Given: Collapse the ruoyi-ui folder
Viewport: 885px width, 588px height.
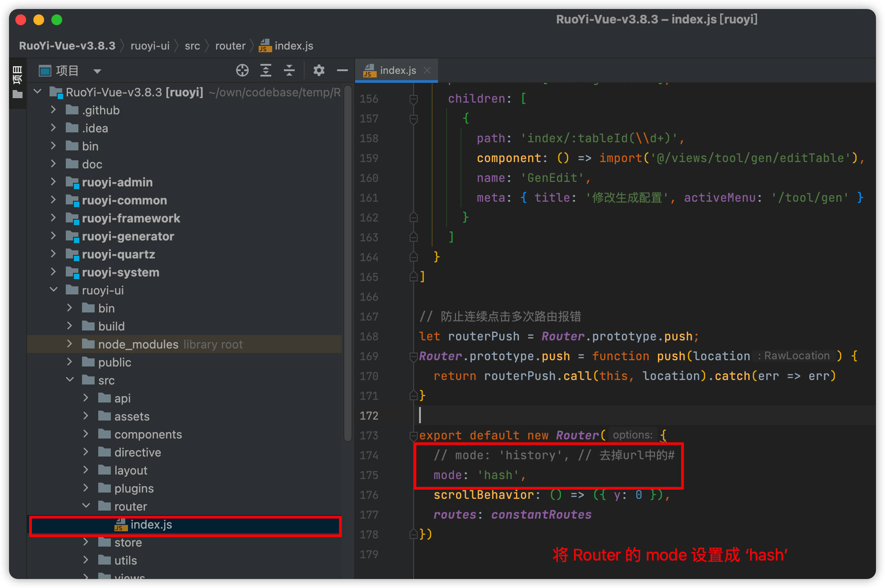Looking at the screenshot, I should [x=54, y=290].
